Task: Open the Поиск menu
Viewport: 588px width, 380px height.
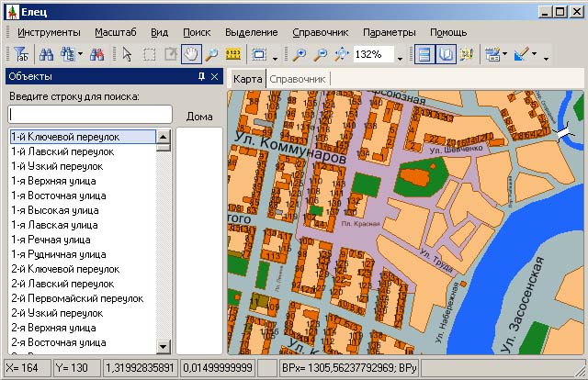Action: tap(197, 33)
